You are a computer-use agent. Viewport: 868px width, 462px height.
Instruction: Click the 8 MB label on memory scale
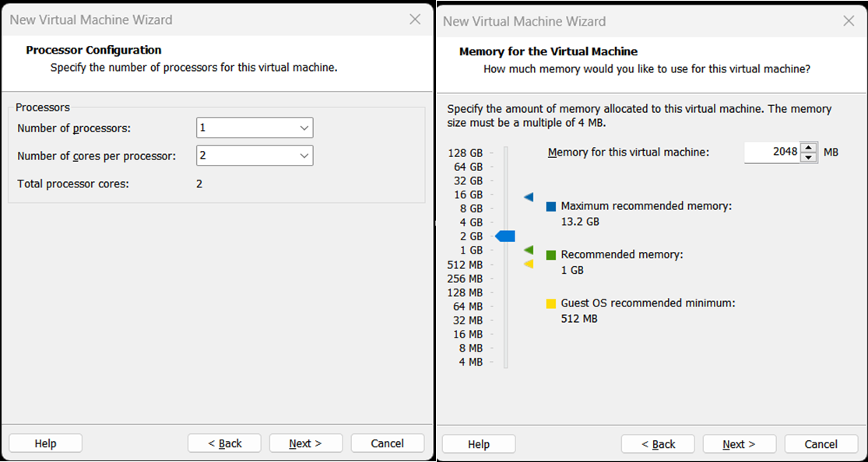[x=471, y=348]
